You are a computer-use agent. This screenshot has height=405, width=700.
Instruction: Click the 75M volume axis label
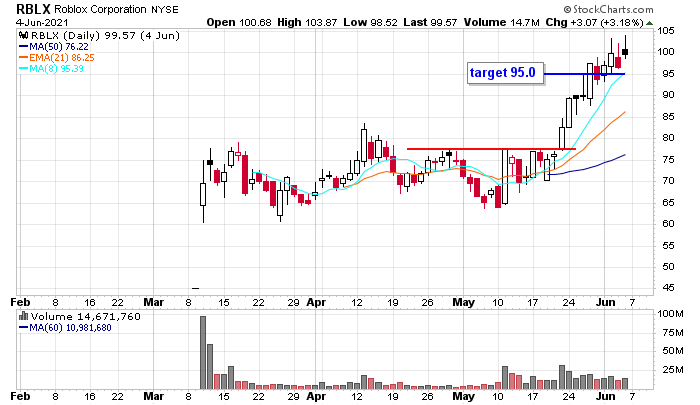click(673, 332)
